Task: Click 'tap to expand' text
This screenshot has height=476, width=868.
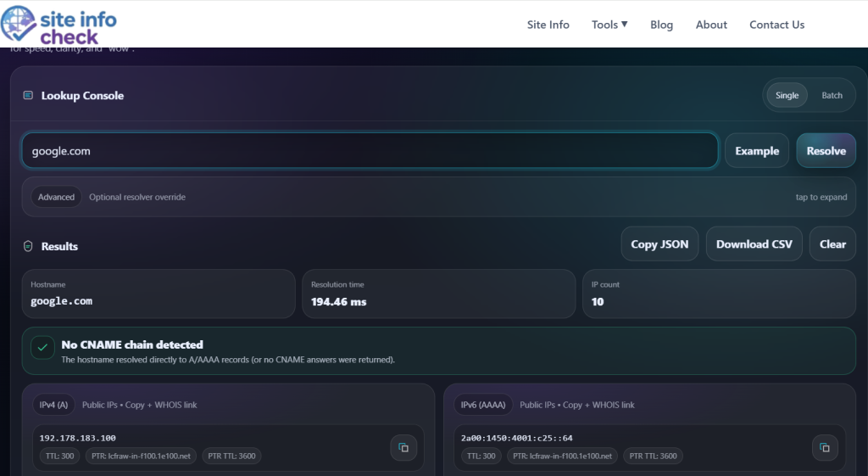Action: 821,197
